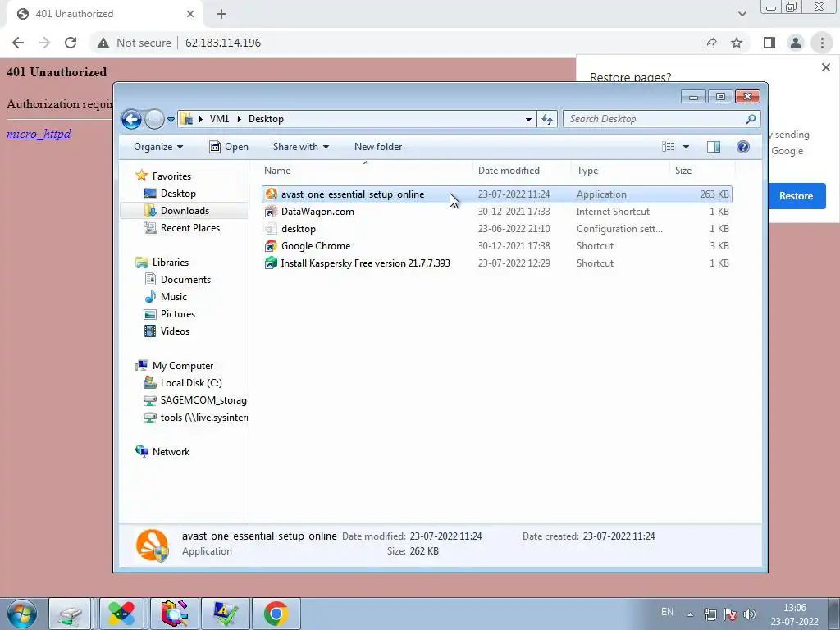
Task: Open Explorer Help icon
Action: [743, 147]
